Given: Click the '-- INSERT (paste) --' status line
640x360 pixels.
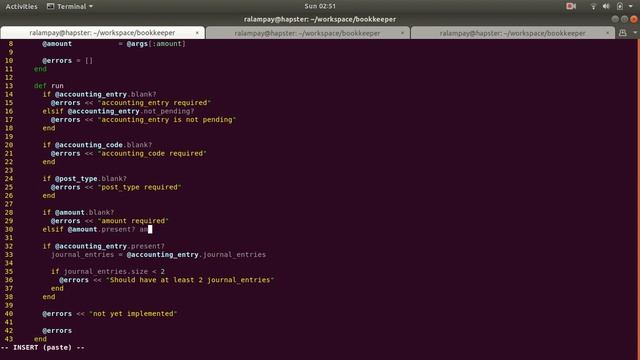Looking at the screenshot, I should coord(42,348).
